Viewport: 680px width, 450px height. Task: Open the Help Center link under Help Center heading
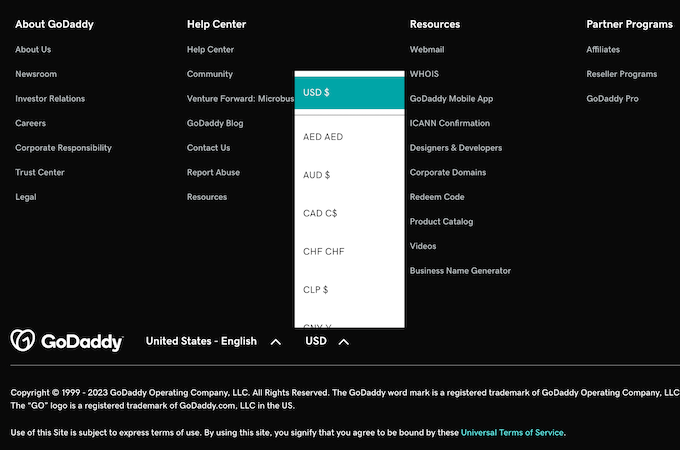pyautogui.click(x=210, y=49)
